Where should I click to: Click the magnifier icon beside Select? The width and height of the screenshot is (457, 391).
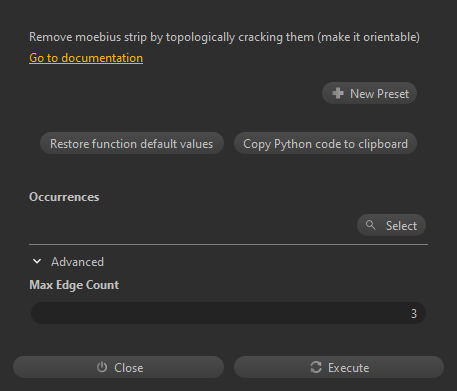[x=370, y=225]
